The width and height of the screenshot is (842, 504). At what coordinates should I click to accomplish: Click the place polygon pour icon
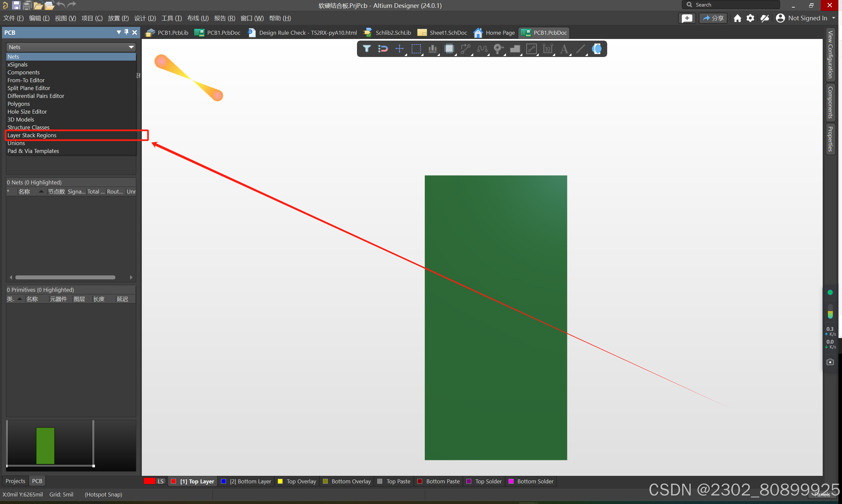click(x=515, y=49)
